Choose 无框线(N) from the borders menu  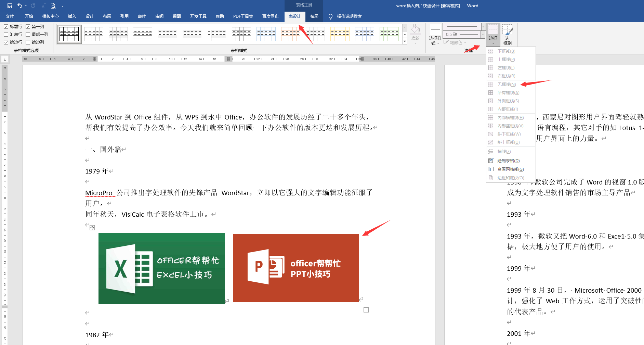coord(506,84)
